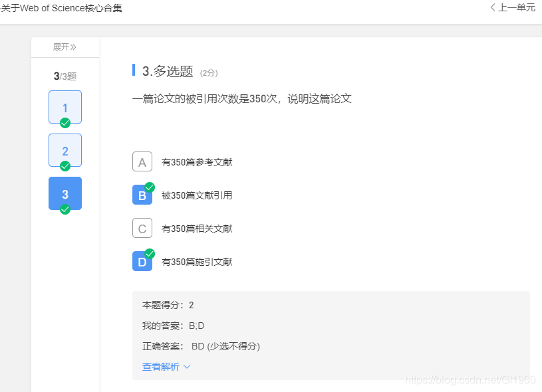Viewport: 542px width, 392px height.
Task: Go to question 2 in the navigator
Action: pos(65,150)
